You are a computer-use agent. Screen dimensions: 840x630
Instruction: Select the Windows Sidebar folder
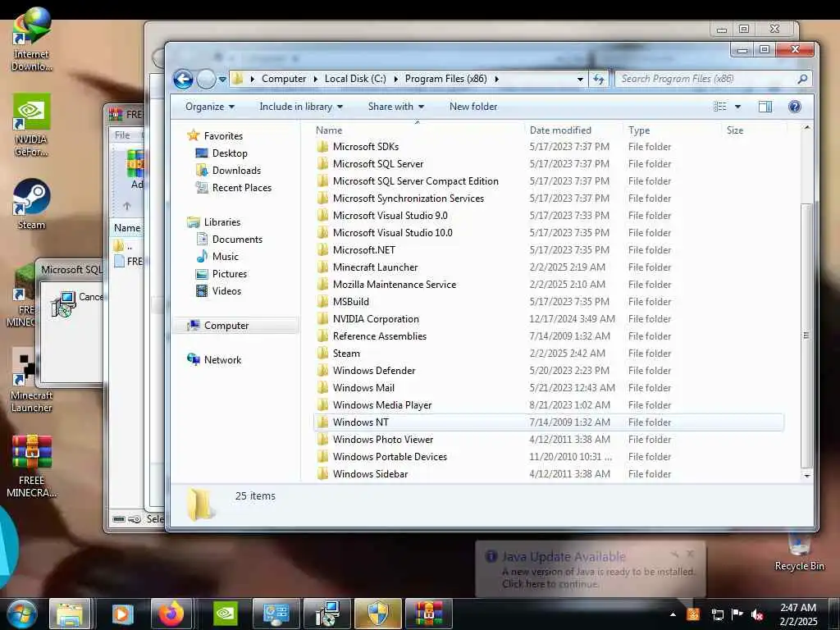370,474
